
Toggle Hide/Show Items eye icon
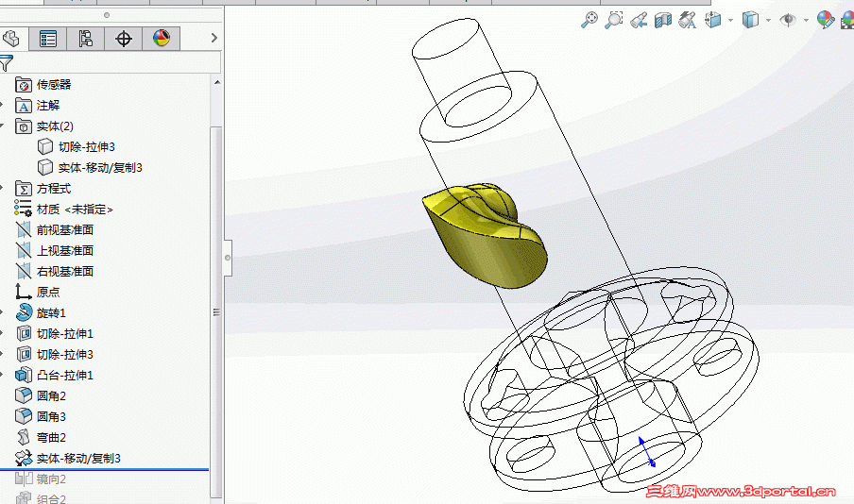[788, 20]
